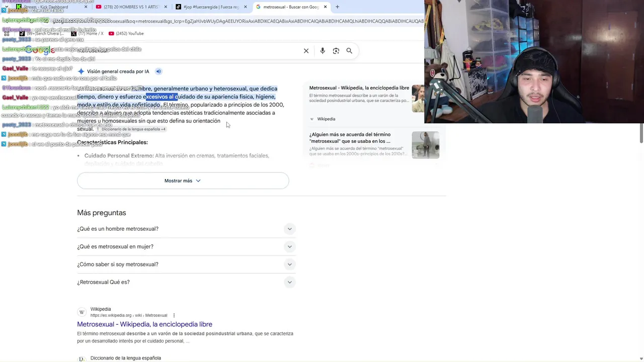This screenshot has width=644, height=362.
Task: Expand ¿Cómo saber si soy metrosexual?
Action: click(186, 264)
